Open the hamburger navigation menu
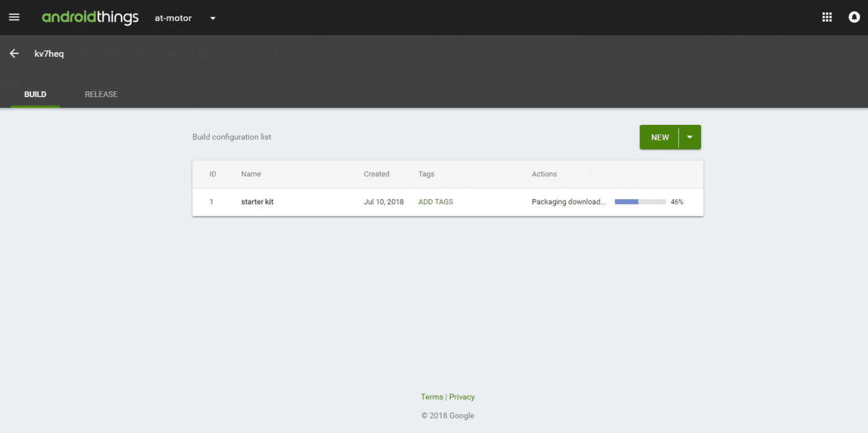868x433 pixels. coord(14,17)
